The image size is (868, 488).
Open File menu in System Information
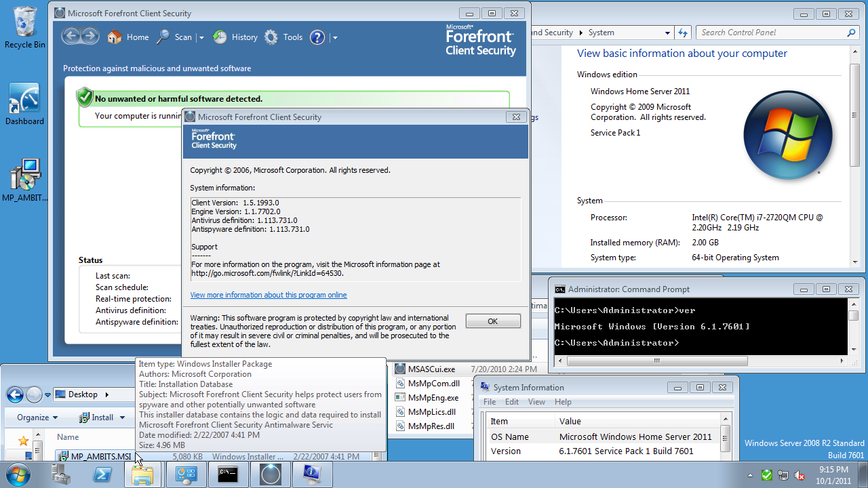(x=489, y=402)
